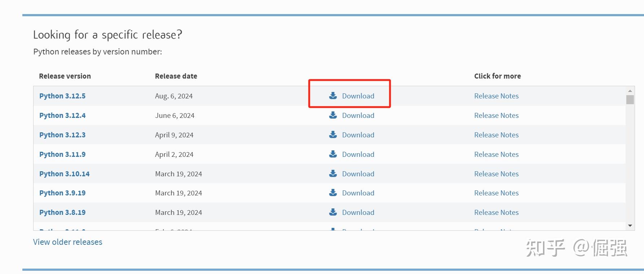Image resolution: width=644 pixels, height=274 pixels.
Task: Open the Python 3.9.19 release page
Action: pyautogui.click(x=62, y=193)
